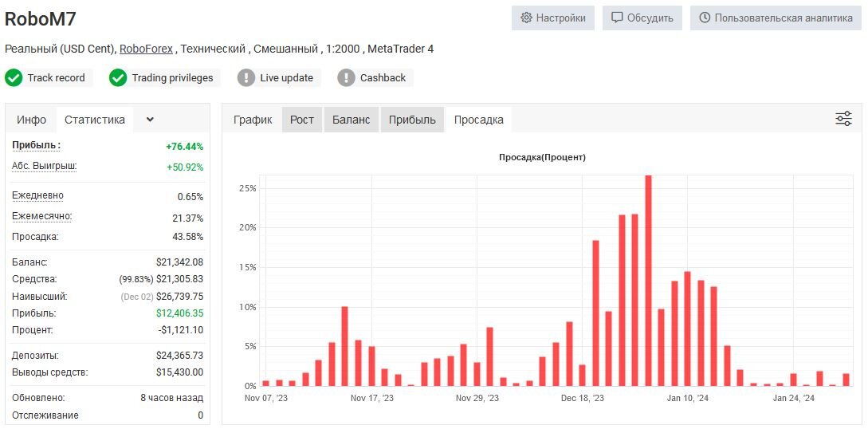Click the $15,430.00 withdrawals value

(x=180, y=372)
